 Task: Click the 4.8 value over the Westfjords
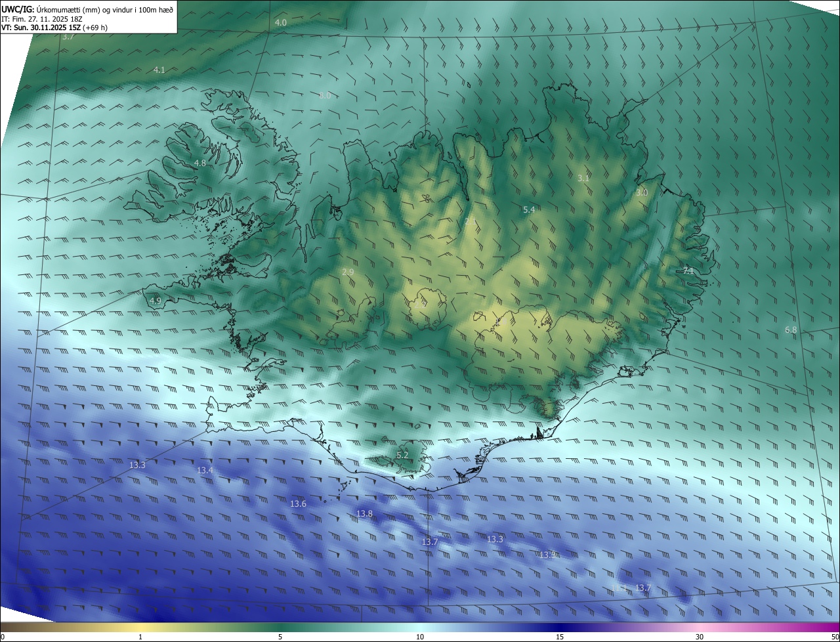[x=200, y=163]
